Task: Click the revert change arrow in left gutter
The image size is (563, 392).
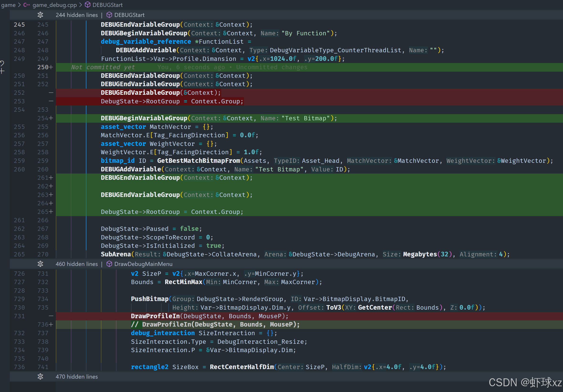Action: [2, 64]
